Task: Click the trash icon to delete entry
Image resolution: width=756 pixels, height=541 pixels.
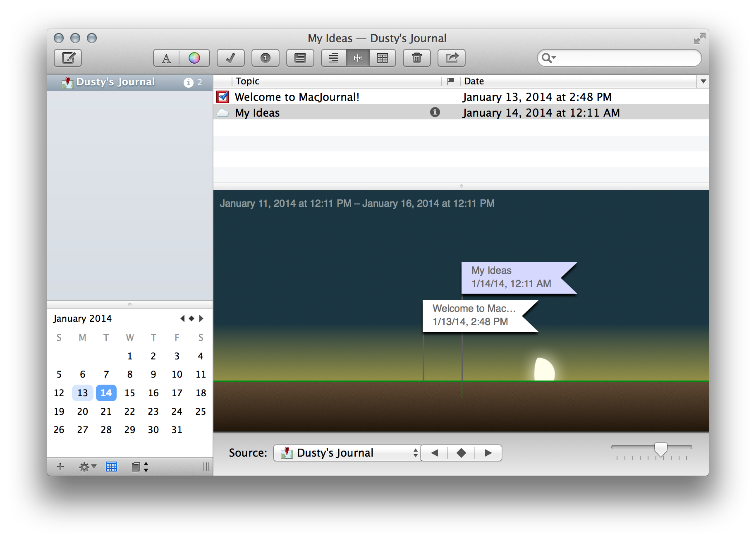Action: point(416,58)
